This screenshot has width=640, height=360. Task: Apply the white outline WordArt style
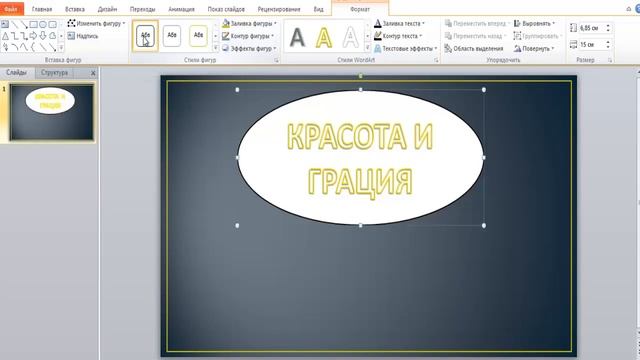[x=350, y=37]
